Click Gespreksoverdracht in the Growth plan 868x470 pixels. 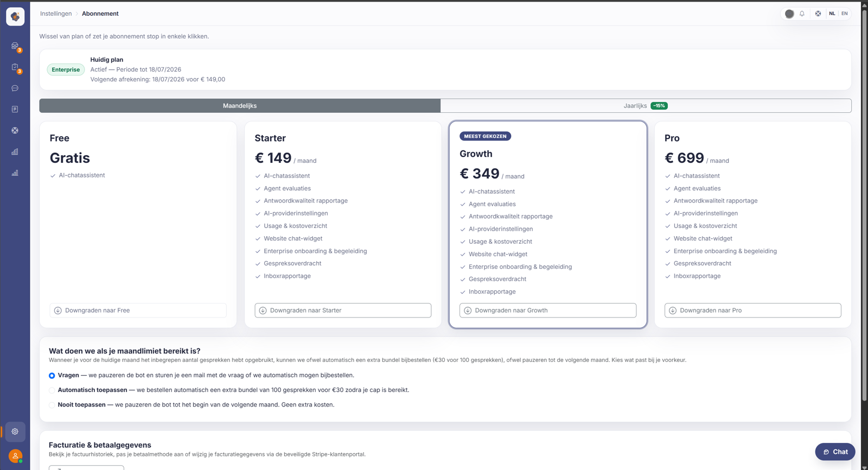497,279
